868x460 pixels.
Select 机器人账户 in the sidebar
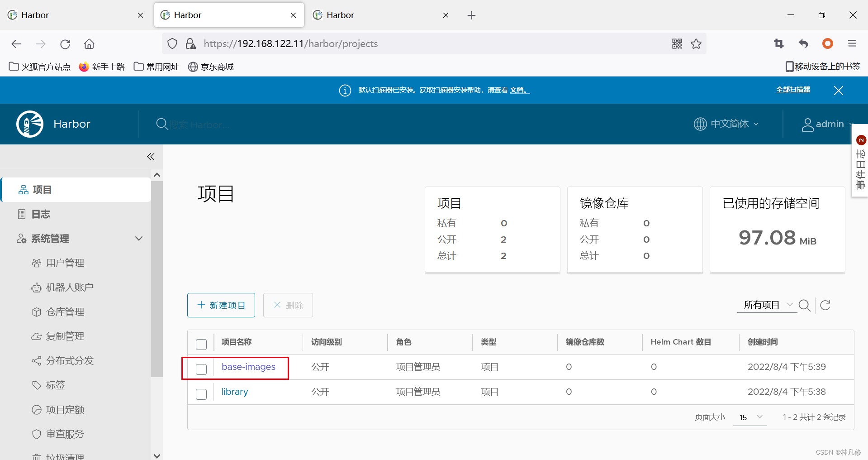pos(70,287)
